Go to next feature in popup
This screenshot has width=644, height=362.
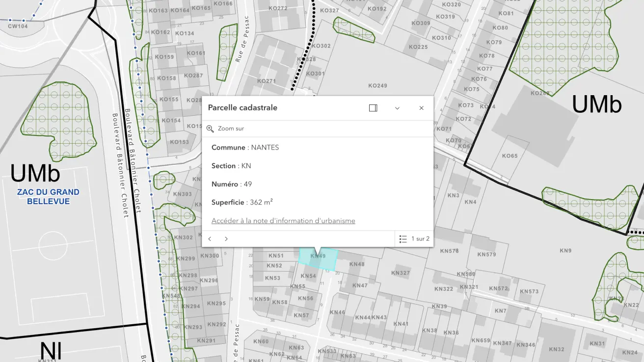(226, 239)
